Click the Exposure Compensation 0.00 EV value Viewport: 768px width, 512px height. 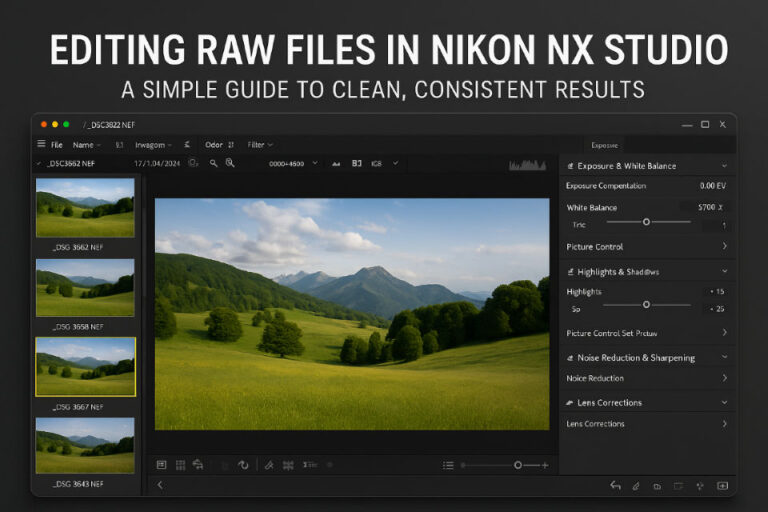(x=713, y=186)
